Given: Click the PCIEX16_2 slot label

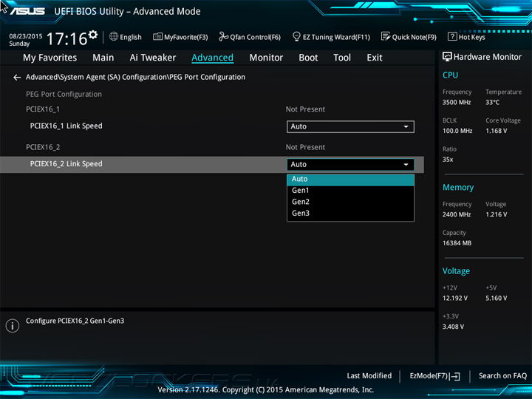Looking at the screenshot, I should 43,147.
